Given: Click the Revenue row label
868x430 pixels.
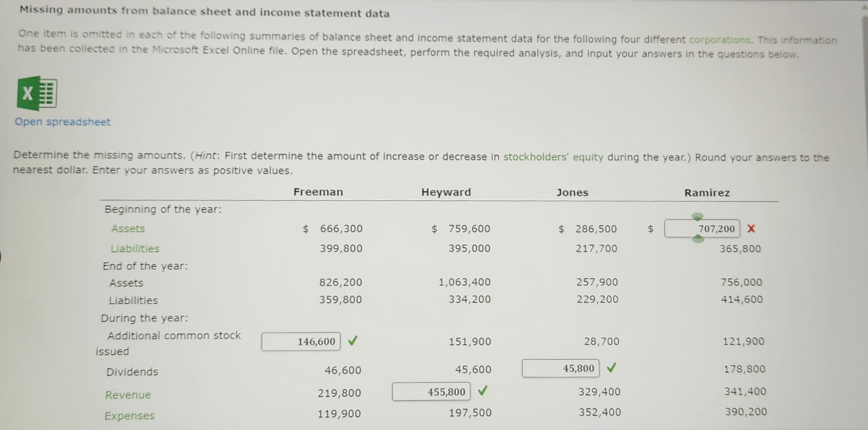Looking at the screenshot, I should click(128, 395).
